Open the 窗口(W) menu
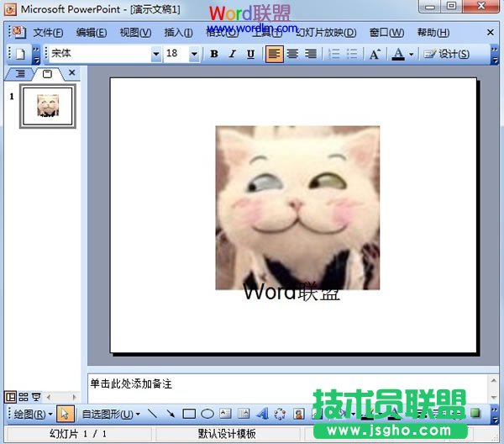Viewport: 504px width, 444px height. coord(386,33)
